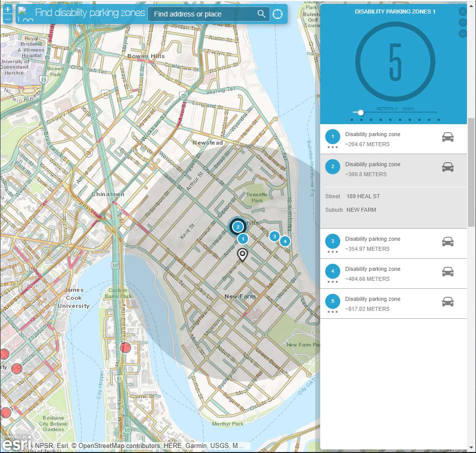Select the highlighted marker 2 on the map
Viewport: 476px width, 453px height.
[237, 227]
